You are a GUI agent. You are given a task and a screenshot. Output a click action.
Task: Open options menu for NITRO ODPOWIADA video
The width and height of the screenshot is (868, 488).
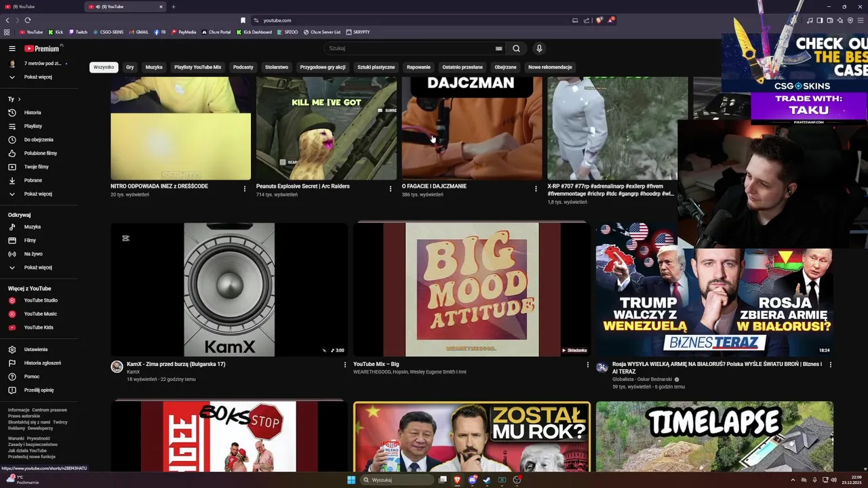245,188
